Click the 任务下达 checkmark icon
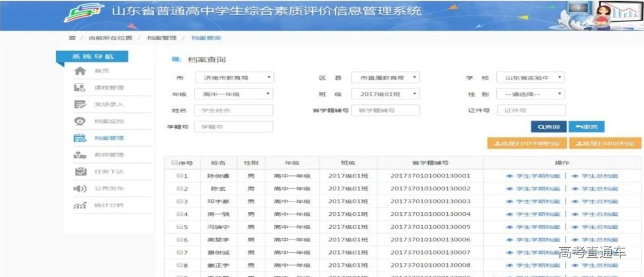The height and width of the screenshot is (277, 644). click(80, 172)
